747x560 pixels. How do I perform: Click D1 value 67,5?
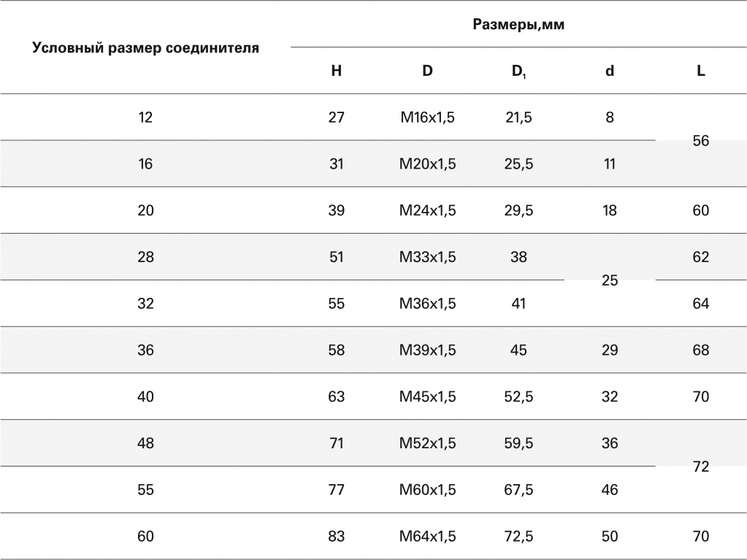click(518, 490)
